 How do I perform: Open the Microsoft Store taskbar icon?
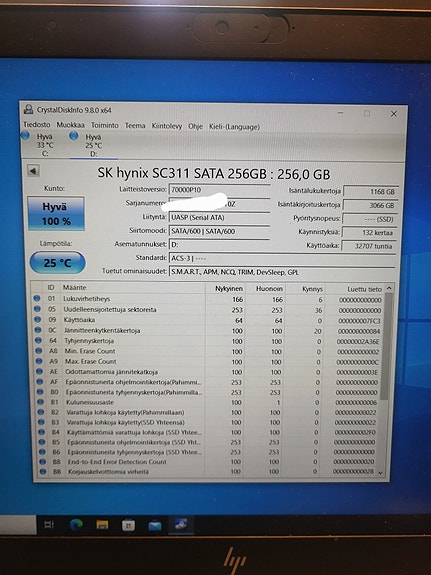point(128,525)
